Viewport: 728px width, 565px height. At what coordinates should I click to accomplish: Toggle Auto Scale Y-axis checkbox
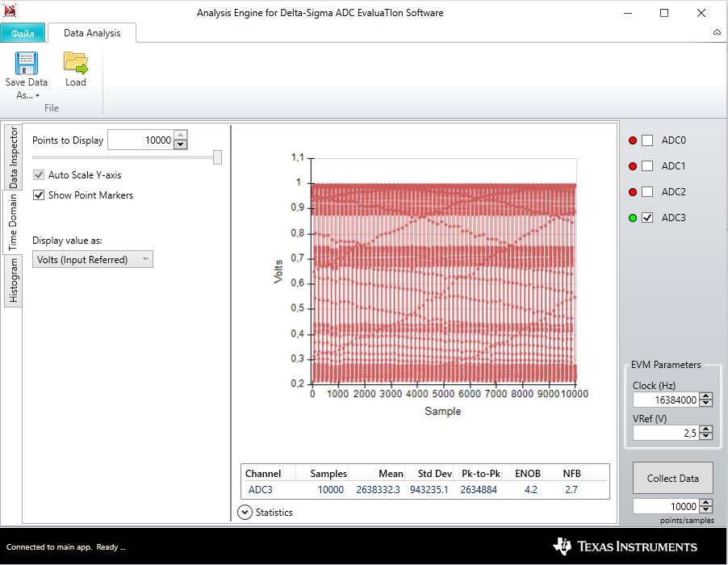click(39, 175)
